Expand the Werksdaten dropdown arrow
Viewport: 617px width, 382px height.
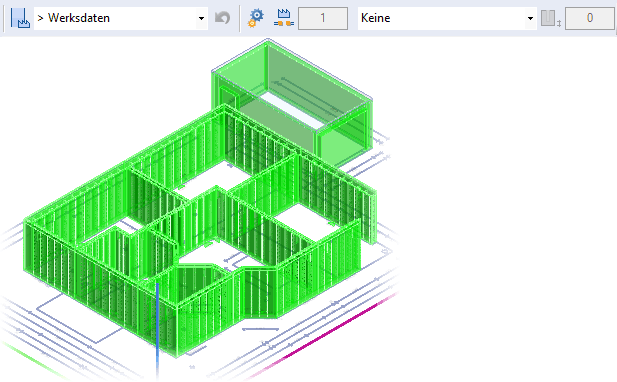coord(201,18)
